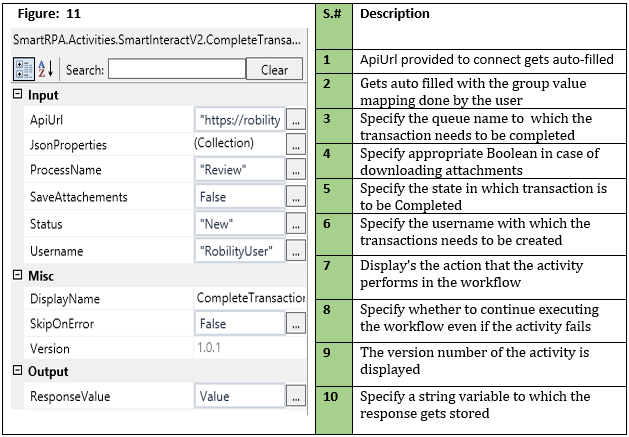Edit the ApiUrl value field
The image size is (629, 437).
[240, 119]
